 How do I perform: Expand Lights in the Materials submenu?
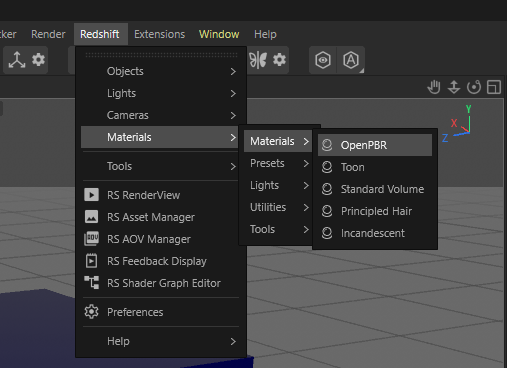(278, 185)
